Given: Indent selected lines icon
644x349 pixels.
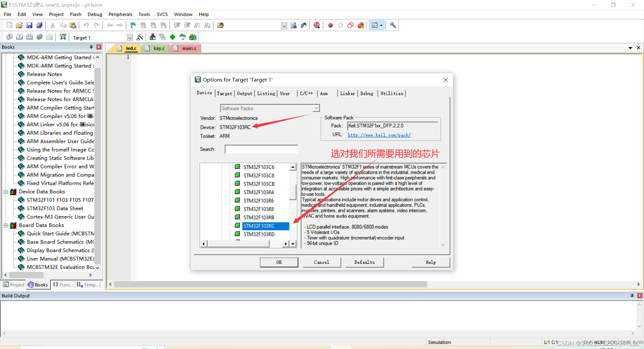Looking at the screenshot, I should 177,25.
